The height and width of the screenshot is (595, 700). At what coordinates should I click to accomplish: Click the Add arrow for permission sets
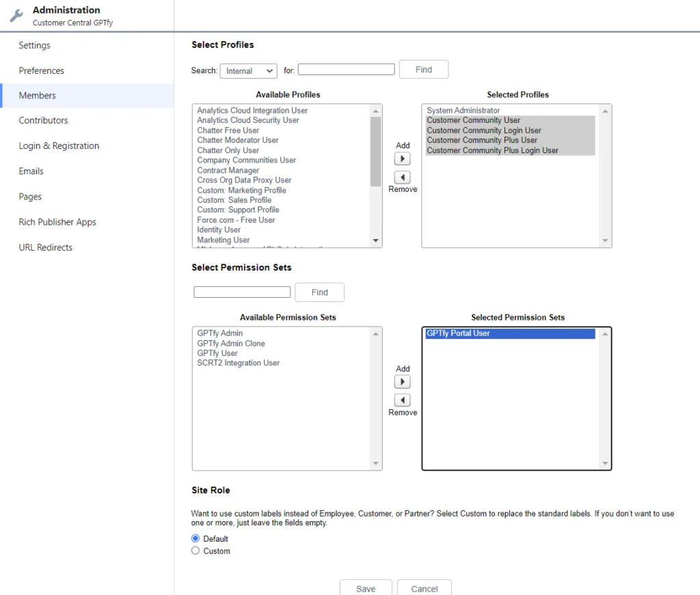[403, 382]
